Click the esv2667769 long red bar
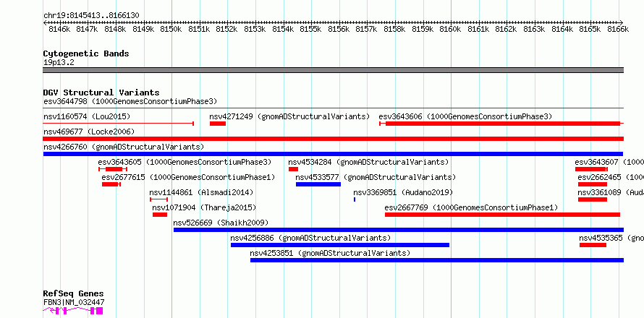Viewport: 644px width, 318px height. [x=502, y=215]
